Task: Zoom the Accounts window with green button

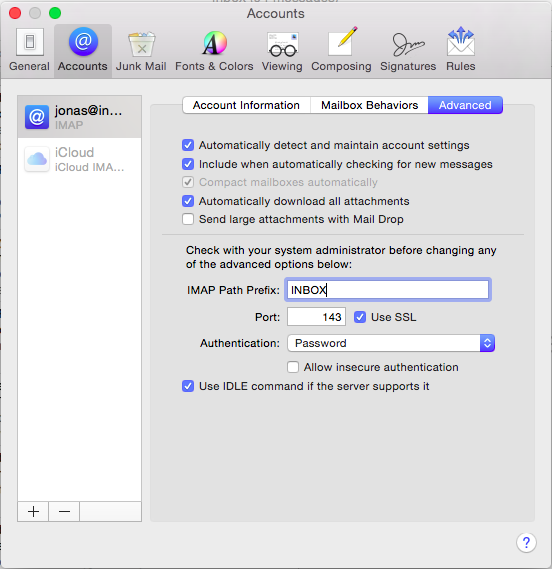Action: (55, 13)
